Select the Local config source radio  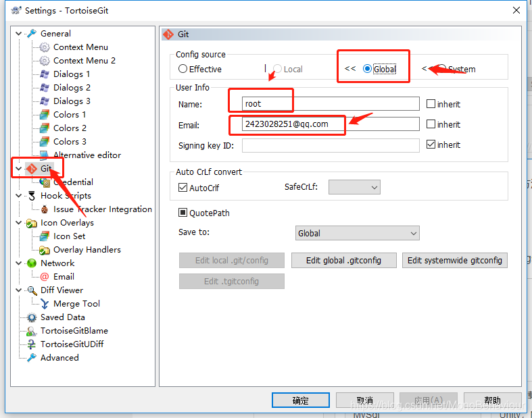(x=278, y=69)
